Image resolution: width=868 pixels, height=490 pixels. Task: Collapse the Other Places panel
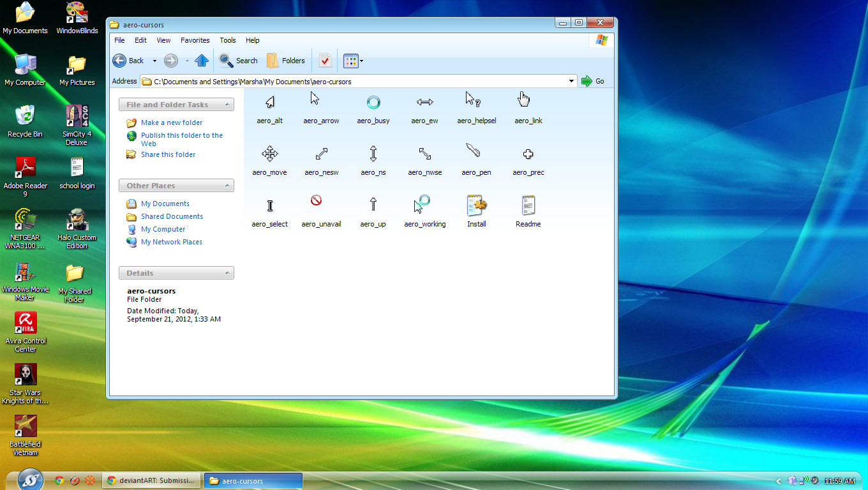(x=227, y=185)
